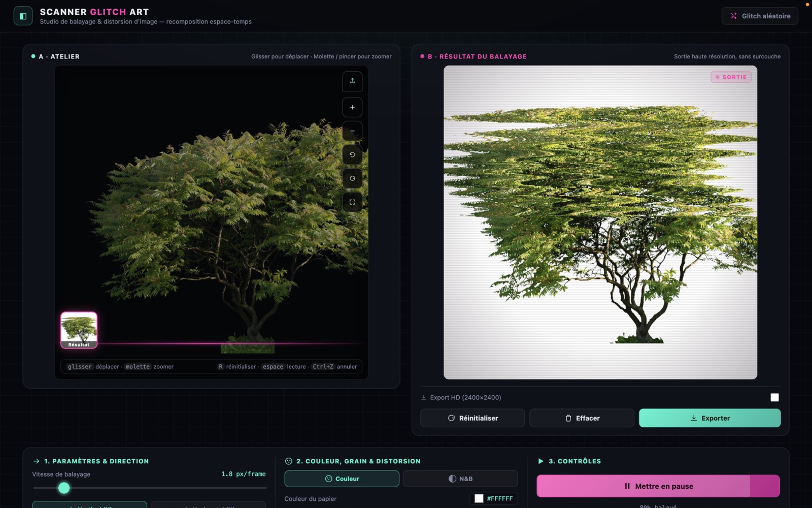Click the Vitesse de balayage slider handle

pyautogui.click(x=64, y=488)
